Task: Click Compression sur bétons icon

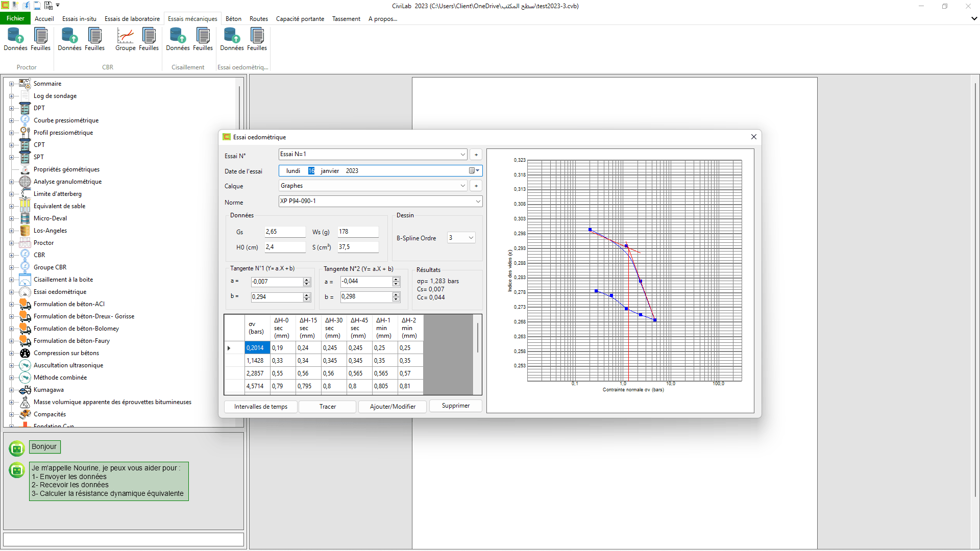Action: tap(25, 353)
